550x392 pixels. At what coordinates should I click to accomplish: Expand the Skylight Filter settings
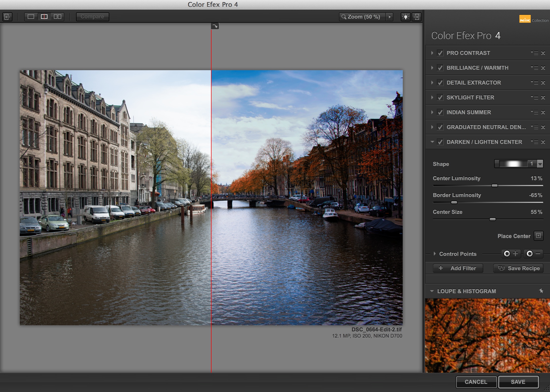point(432,97)
